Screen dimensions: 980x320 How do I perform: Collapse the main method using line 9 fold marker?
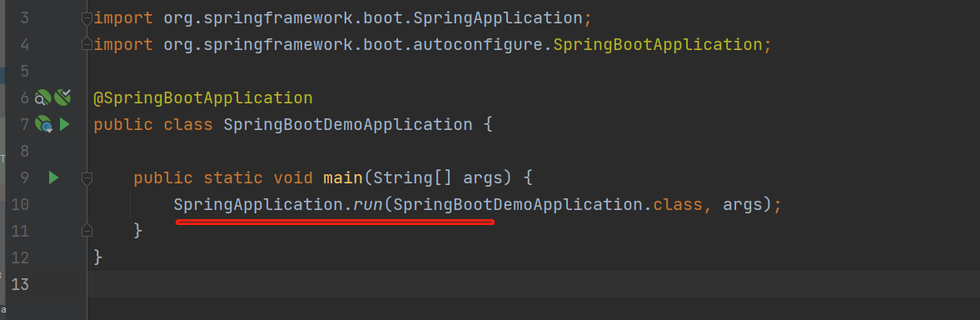87,178
